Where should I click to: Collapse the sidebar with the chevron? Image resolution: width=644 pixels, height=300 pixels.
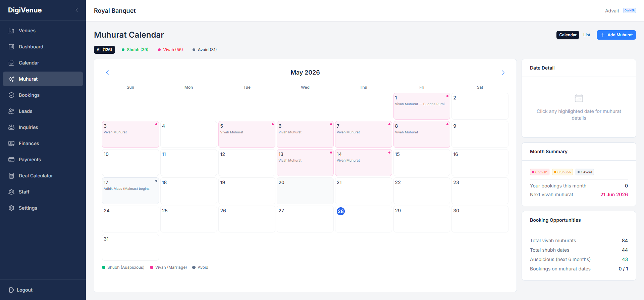[76, 10]
